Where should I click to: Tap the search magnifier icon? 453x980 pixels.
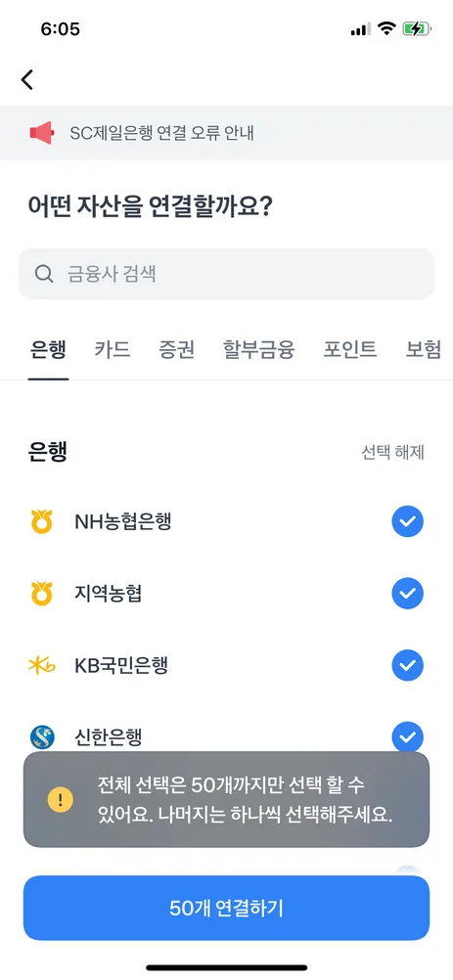click(x=44, y=274)
